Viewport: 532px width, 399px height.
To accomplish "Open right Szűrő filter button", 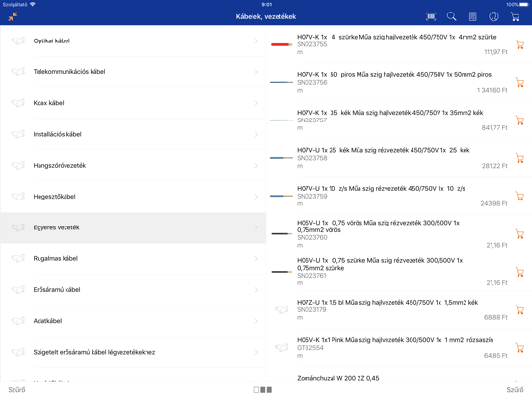I will 515,390.
